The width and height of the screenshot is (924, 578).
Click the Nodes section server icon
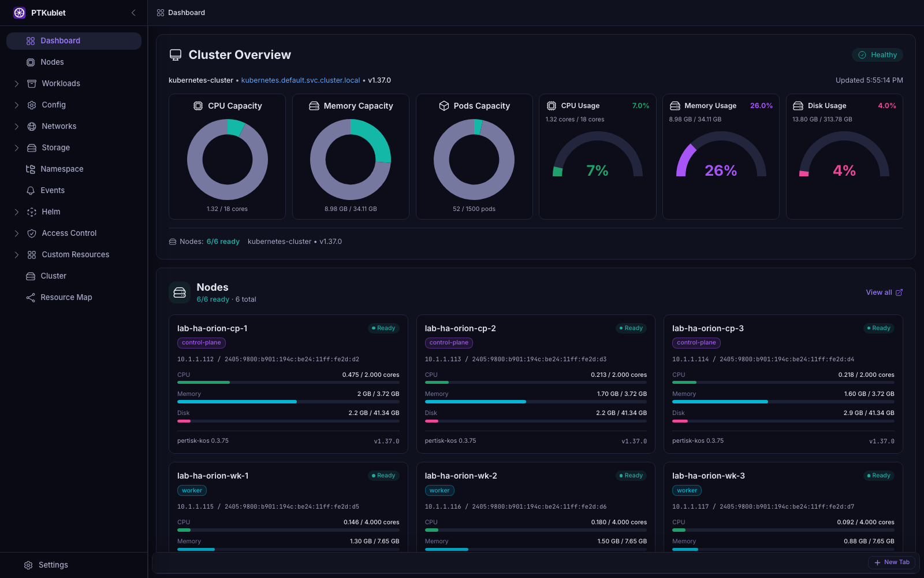coord(180,292)
